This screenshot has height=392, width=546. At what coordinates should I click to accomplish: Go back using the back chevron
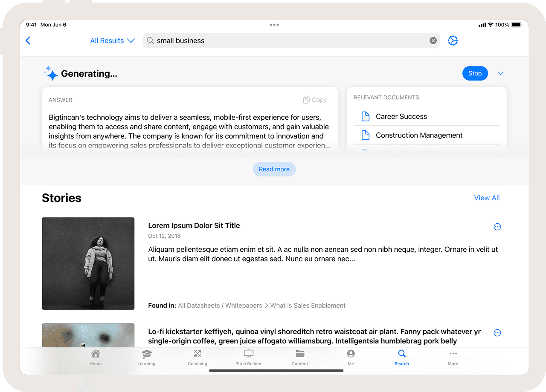[x=28, y=40]
